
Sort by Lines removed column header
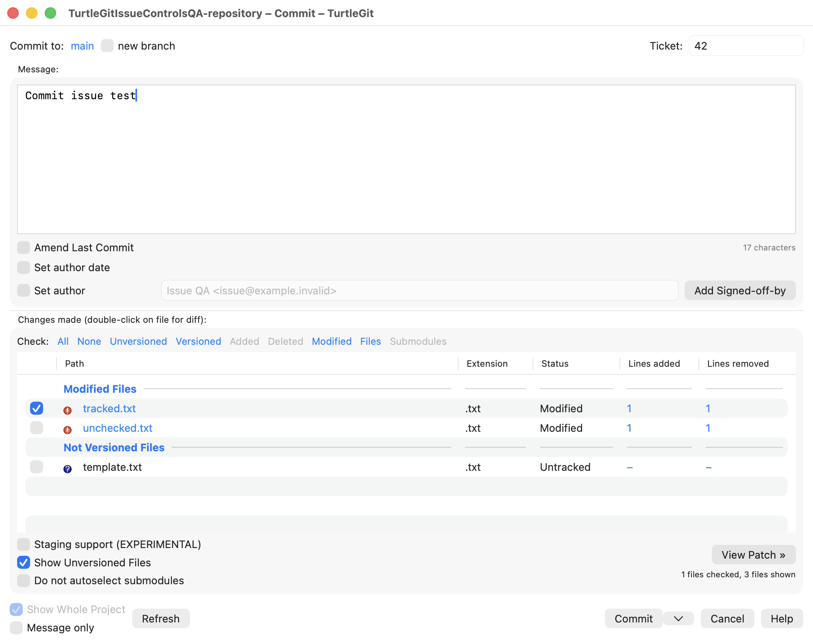(747, 363)
